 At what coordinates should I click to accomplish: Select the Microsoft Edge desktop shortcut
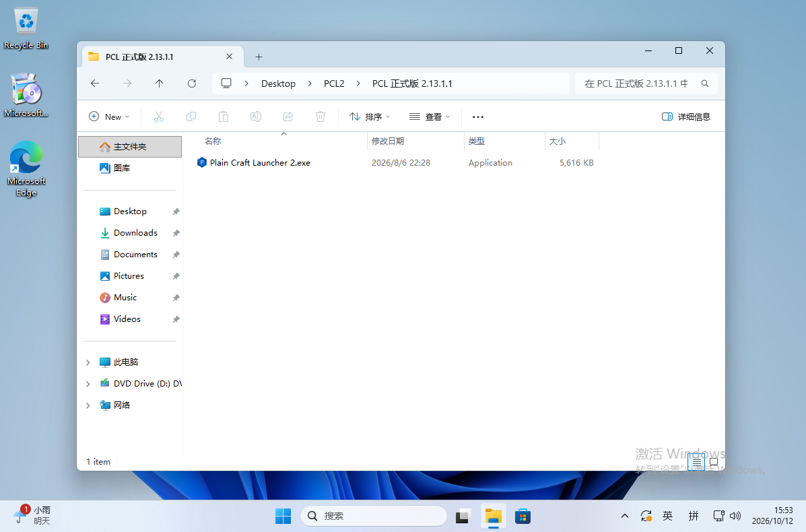(26, 169)
